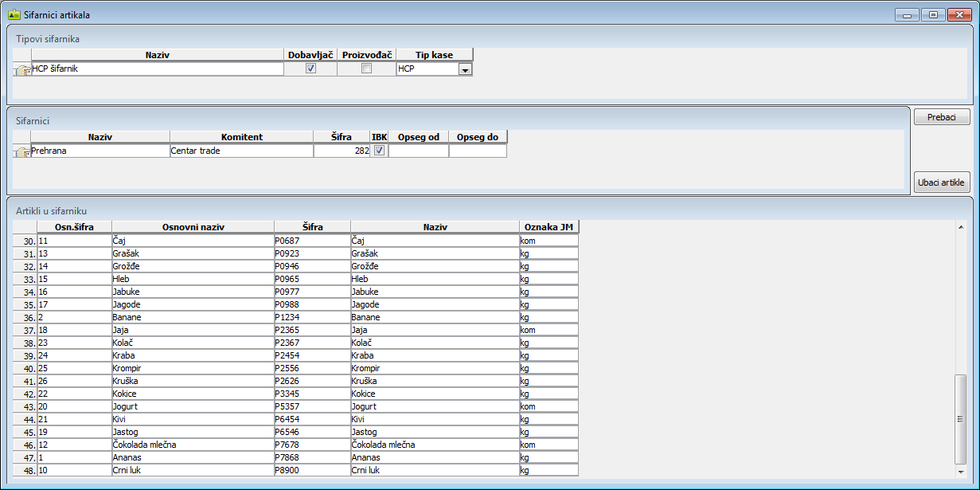Click the scroll down arrow in articles list

click(x=959, y=471)
